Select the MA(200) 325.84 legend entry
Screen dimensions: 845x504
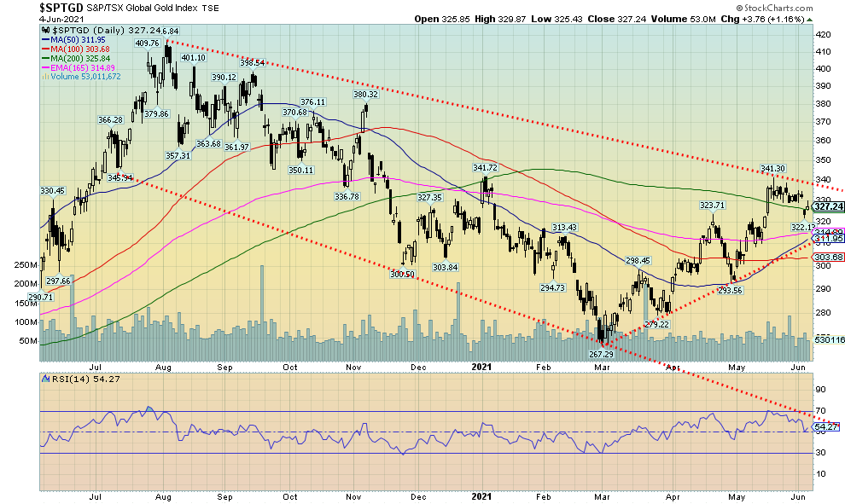73,57
